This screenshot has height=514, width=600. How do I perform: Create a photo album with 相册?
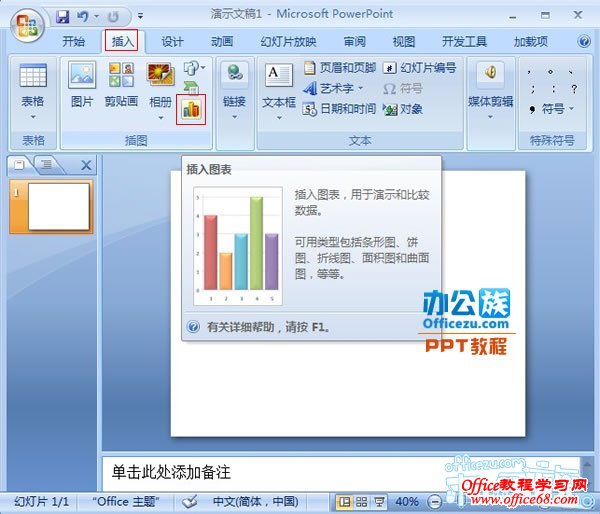(x=160, y=84)
